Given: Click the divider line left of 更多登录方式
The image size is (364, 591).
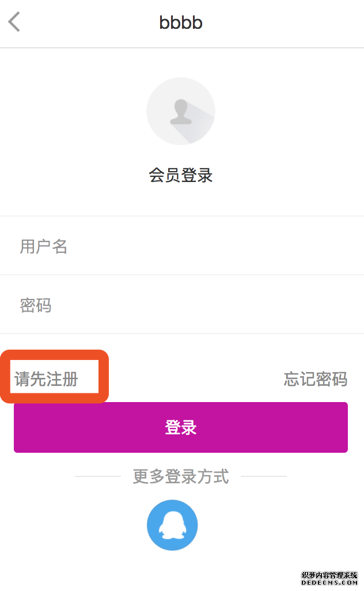Looking at the screenshot, I should click(x=97, y=476).
